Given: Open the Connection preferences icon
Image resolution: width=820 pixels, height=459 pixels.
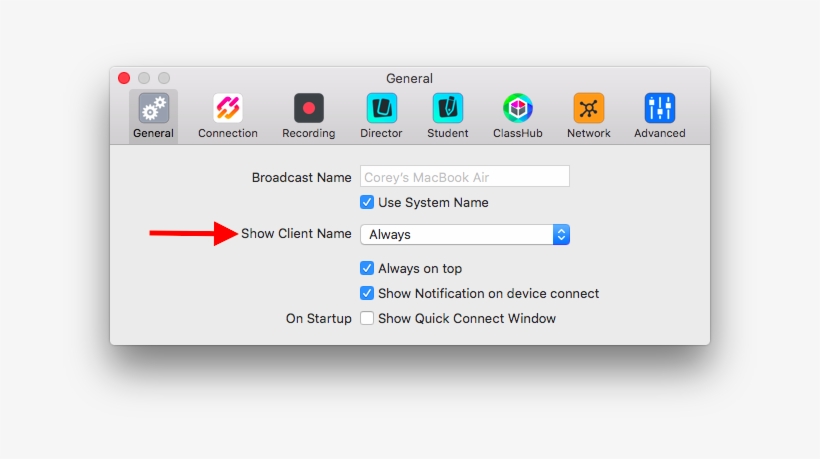Looking at the screenshot, I should point(227,108).
